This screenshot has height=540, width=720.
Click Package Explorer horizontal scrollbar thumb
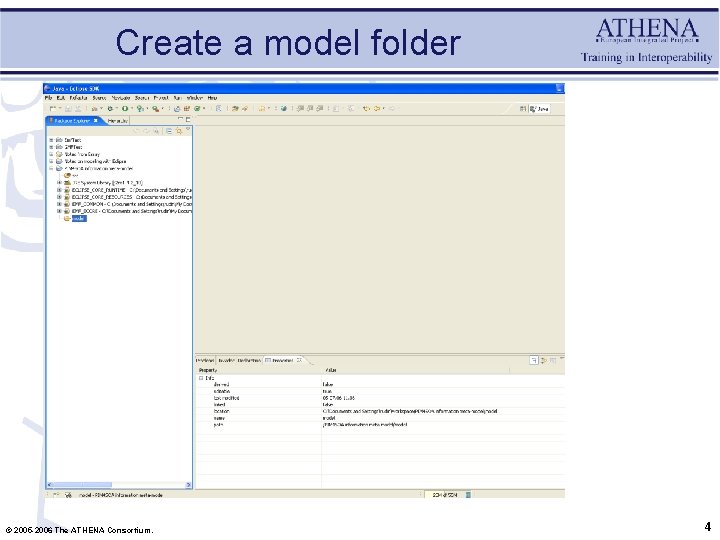(x=83, y=484)
